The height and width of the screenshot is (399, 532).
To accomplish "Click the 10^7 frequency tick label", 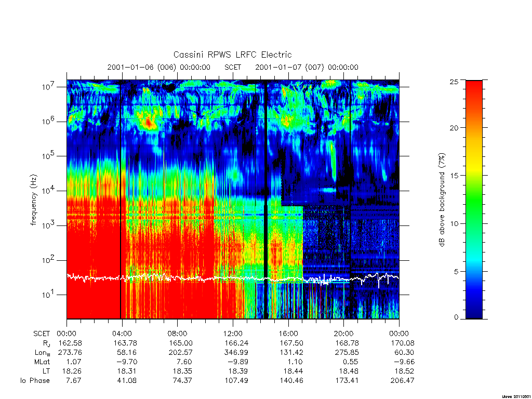I will 48,87.
